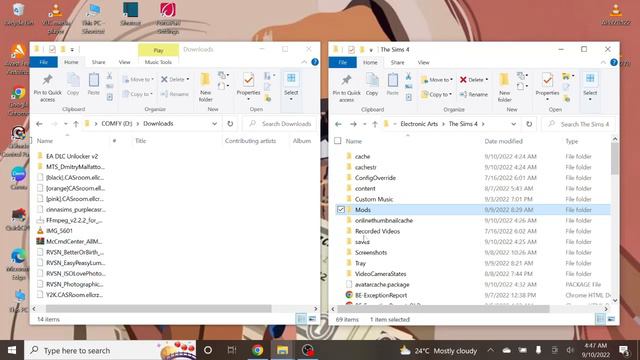640x360 pixels.
Task: Open Share tab in Downloads window
Action: tap(98, 62)
